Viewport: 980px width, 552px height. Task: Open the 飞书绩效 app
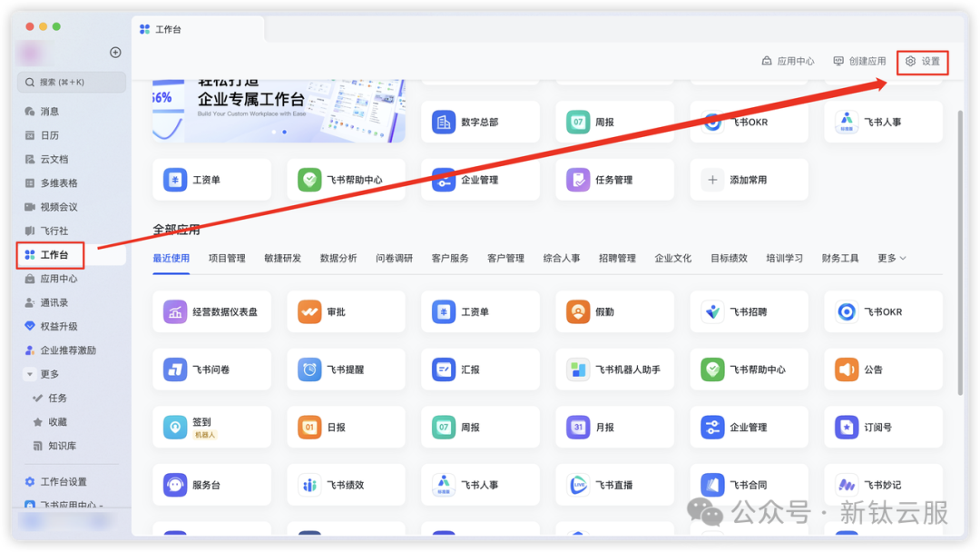pos(347,485)
